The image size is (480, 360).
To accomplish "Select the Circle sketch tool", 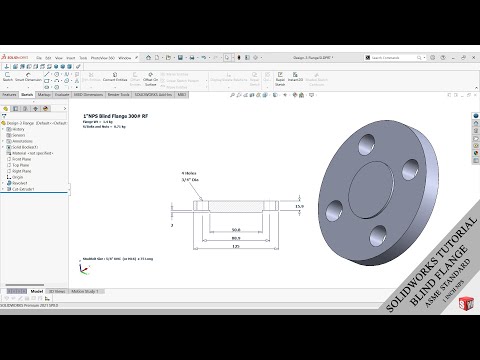I will click(57, 74).
